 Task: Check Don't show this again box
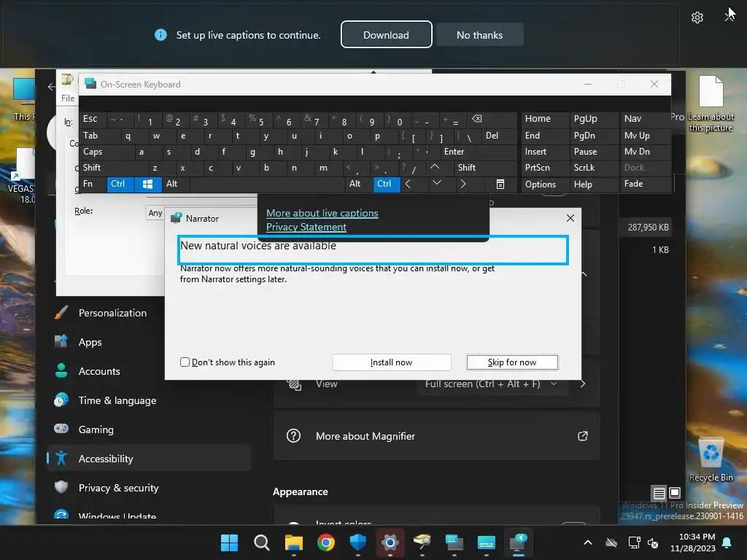click(185, 362)
